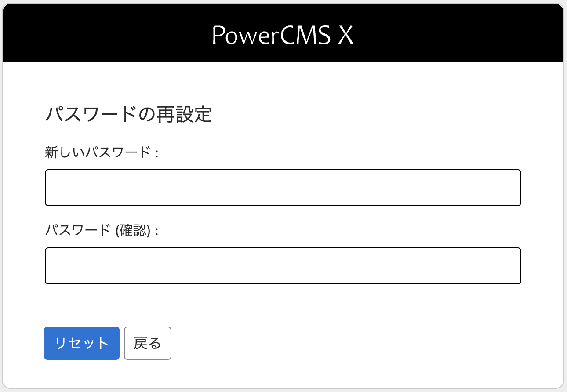Activate the リセット submit button

82,343
